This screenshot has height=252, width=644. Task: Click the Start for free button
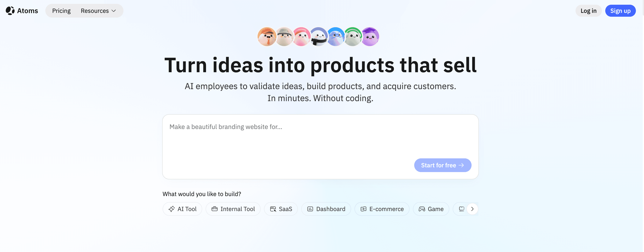442,165
